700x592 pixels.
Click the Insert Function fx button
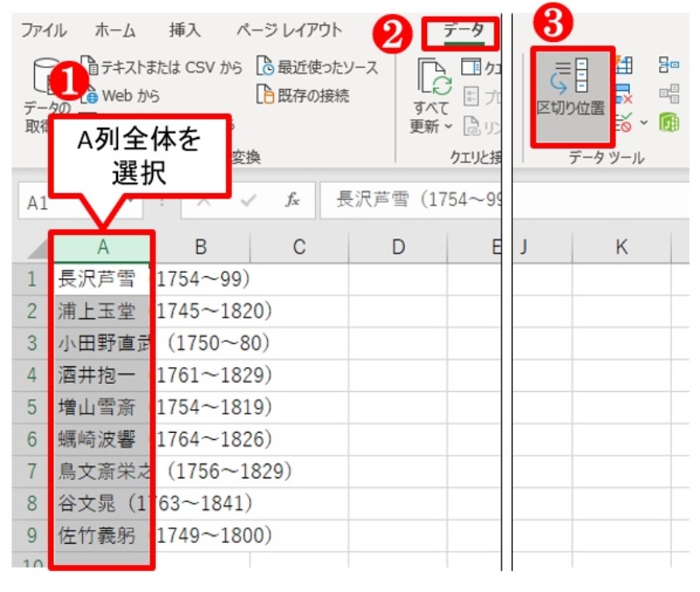[x=292, y=198]
